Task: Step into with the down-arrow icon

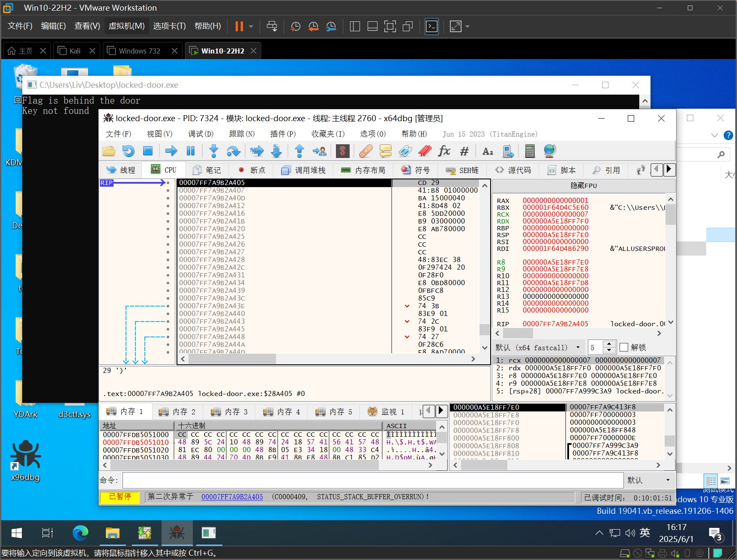Action: (213, 151)
